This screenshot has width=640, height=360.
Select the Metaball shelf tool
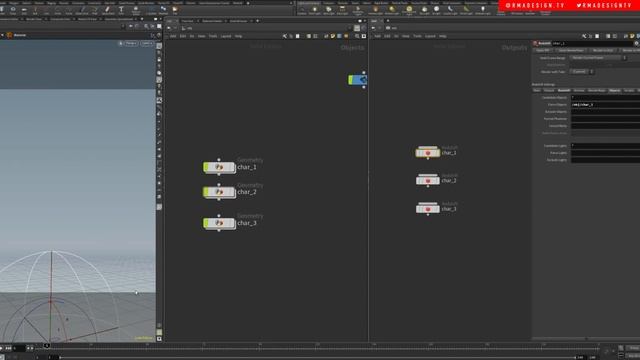coord(163,10)
